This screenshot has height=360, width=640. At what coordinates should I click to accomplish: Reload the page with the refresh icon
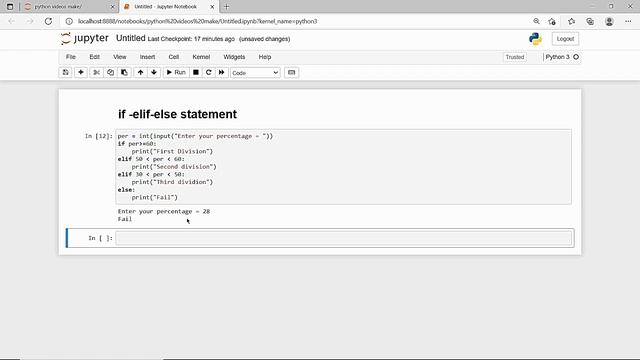tap(48, 21)
